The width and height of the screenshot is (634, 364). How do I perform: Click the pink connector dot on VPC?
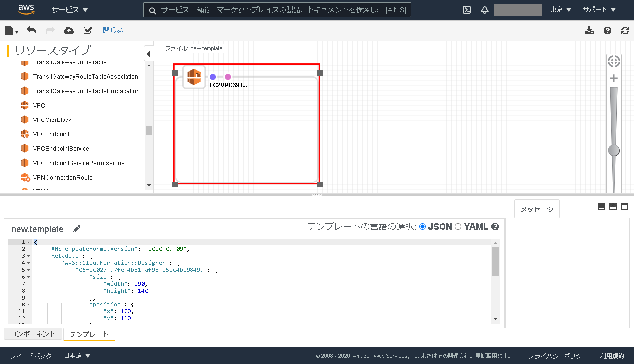click(228, 77)
